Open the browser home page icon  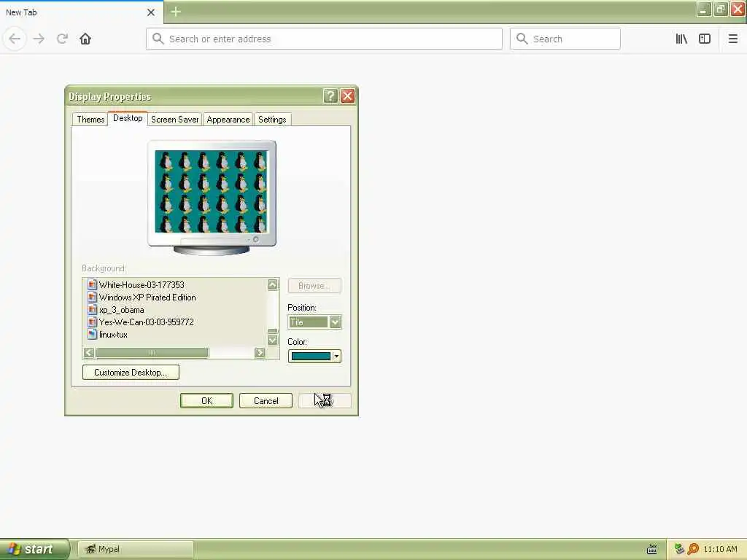click(x=85, y=39)
